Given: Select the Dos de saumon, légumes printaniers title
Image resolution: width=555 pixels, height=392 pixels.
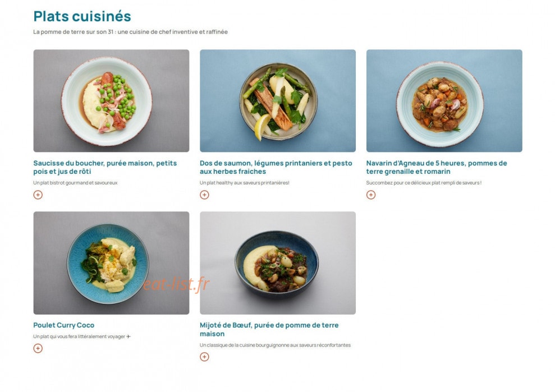Looking at the screenshot, I should [276, 167].
